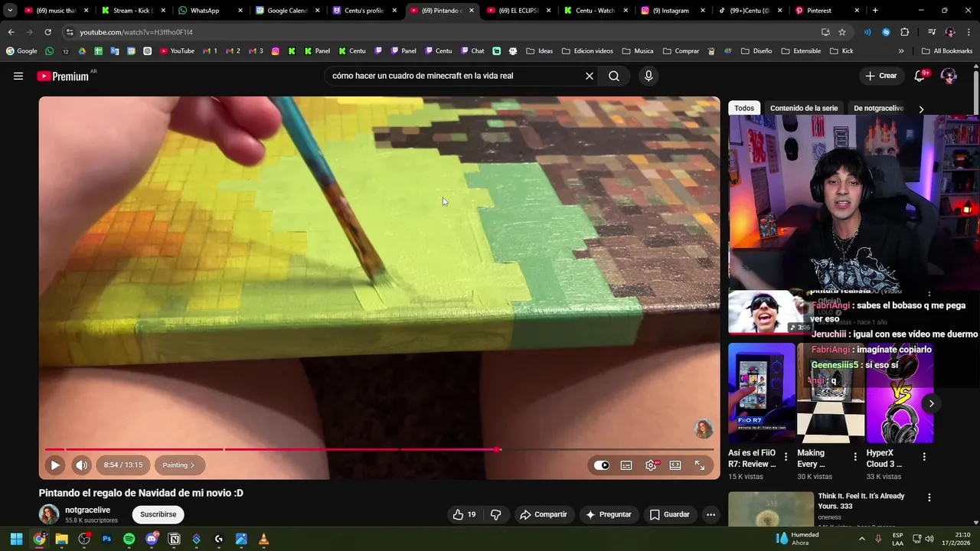Click the channel watermark in video
Screen dimensions: 980x551
click(703, 429)
